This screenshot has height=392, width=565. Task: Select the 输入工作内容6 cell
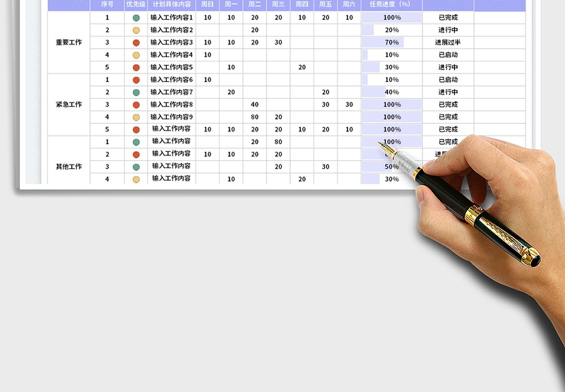pos(172,80)
